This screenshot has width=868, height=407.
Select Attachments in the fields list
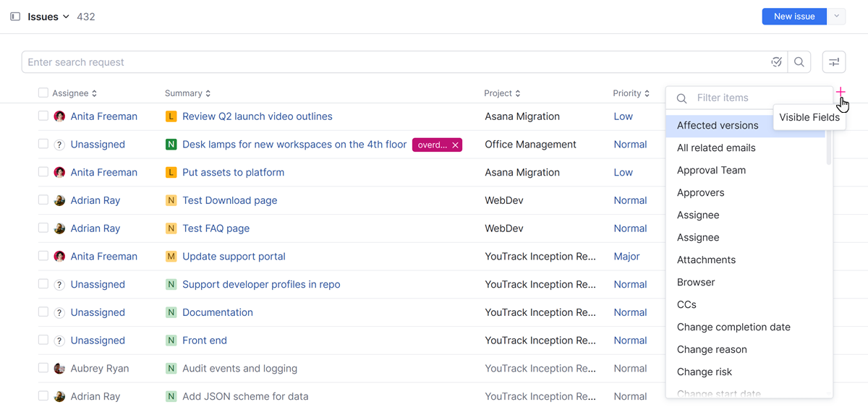706,260
